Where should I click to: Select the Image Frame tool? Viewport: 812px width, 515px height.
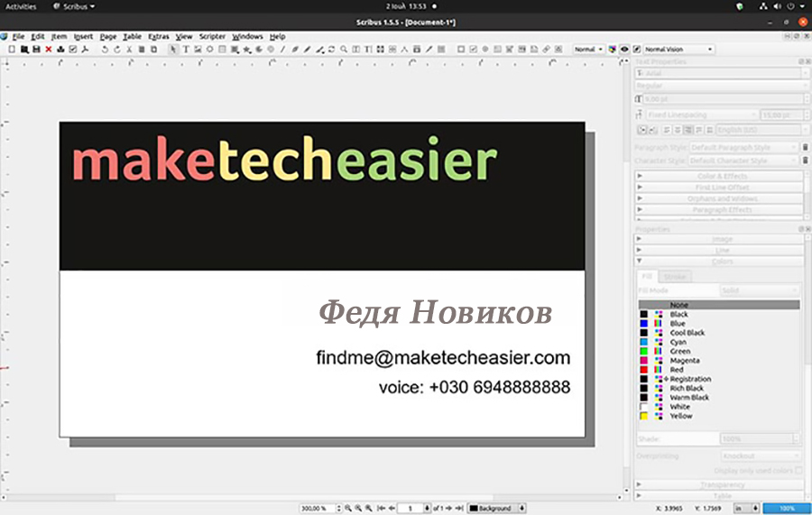point(198,50)
